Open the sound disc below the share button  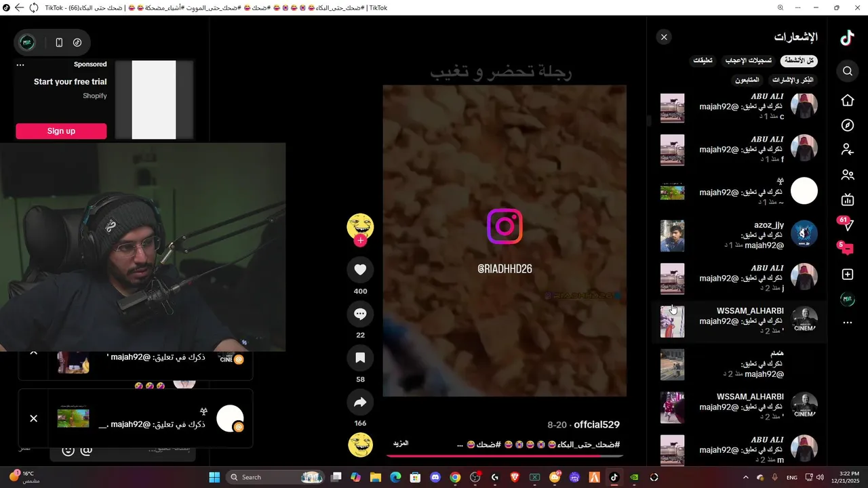click(360, 445)
